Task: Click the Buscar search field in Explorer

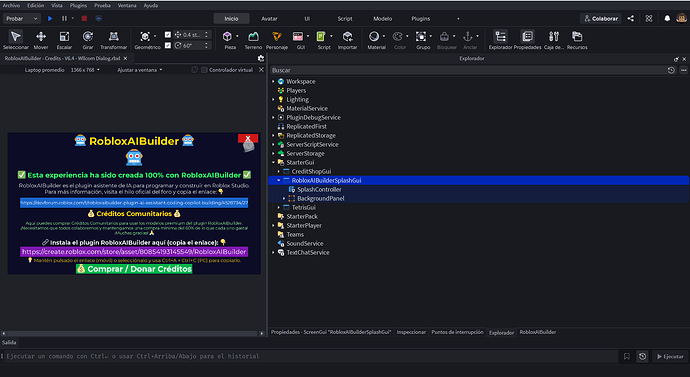Action: (x=467, y=70)
